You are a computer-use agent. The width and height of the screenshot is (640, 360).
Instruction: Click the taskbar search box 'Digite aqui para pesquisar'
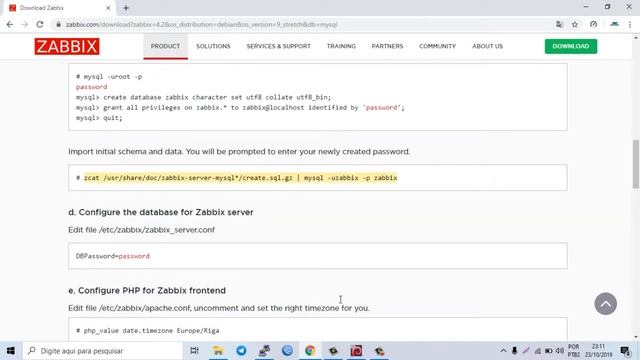click(x=102, y=351)
